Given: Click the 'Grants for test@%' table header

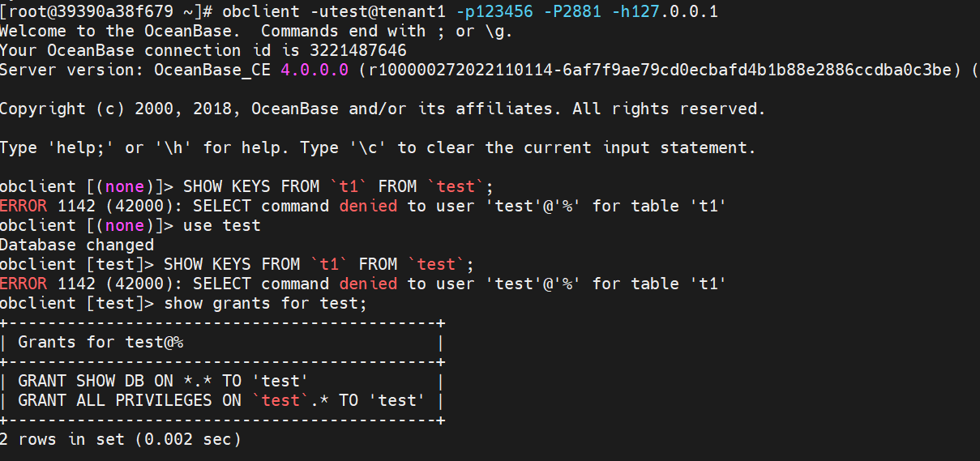Looking at the screenshot, I should [x=101, y=342].
